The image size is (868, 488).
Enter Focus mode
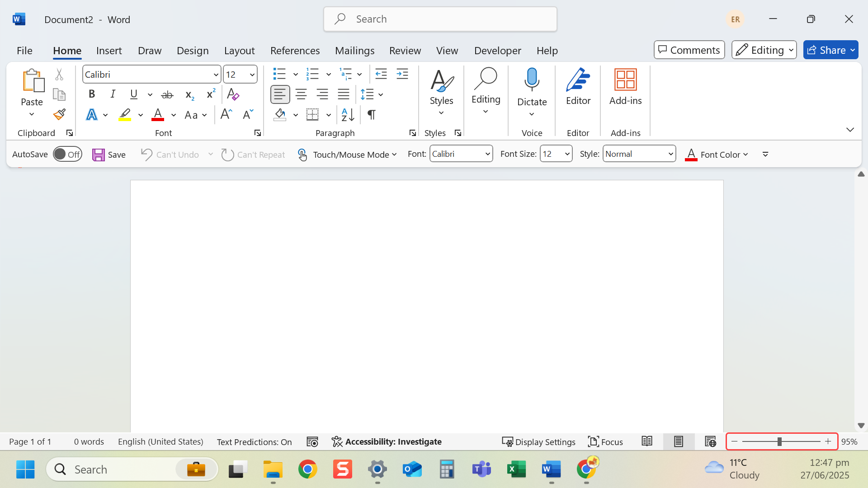pyautogui.click(x=605, y=441)
